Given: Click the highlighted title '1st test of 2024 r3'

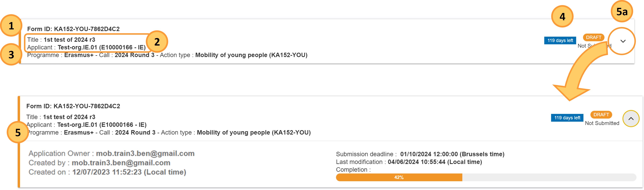Looking at the screenshot, I should [69, 40].
